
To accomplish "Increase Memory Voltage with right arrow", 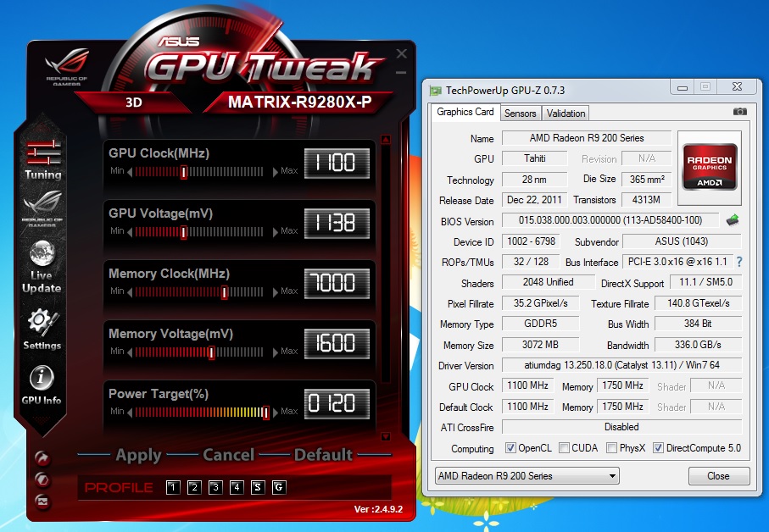I will click(x=275, y=352).
